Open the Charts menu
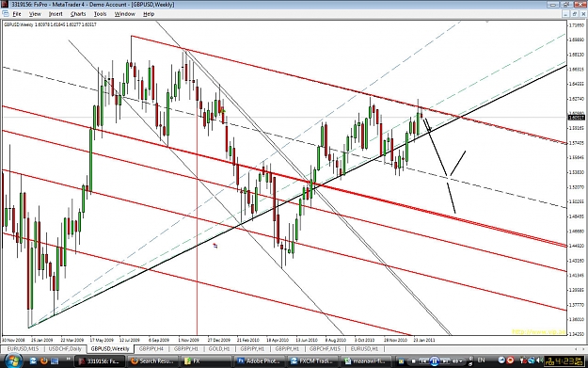The image size is (588, 368). 78,14
